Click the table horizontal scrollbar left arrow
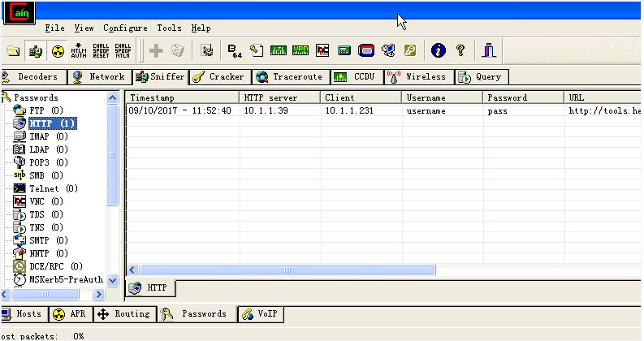 pyautogui.click(x=132, y=270)
